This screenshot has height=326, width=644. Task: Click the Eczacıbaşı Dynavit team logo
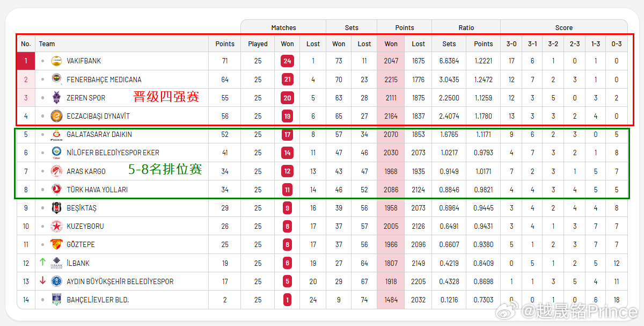point(56,116)
